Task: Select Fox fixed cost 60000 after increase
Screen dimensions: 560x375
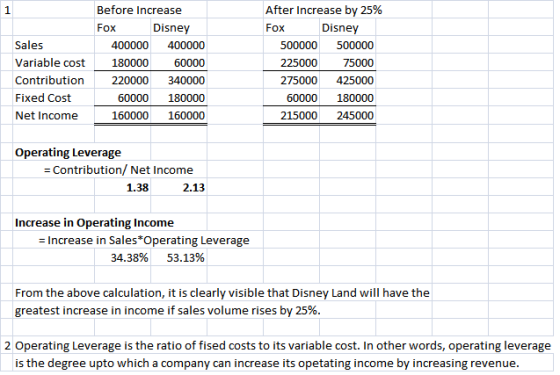Action: [x=302, y=98]
